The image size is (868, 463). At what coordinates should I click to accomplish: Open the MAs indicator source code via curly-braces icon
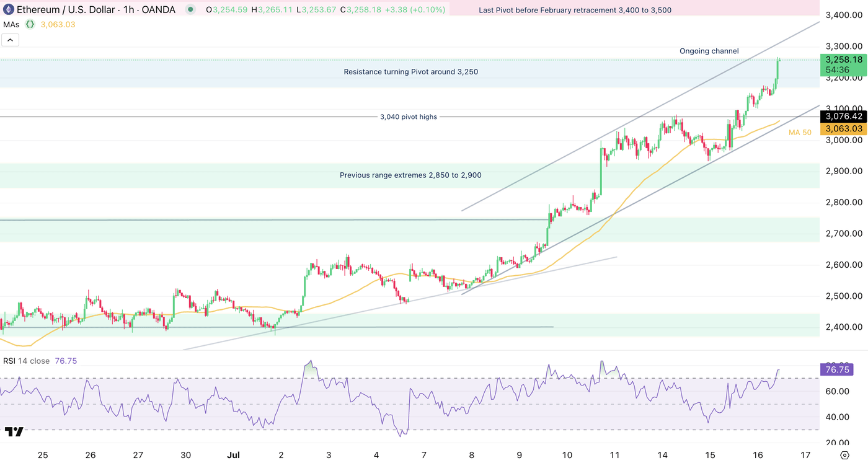point(29,24)
